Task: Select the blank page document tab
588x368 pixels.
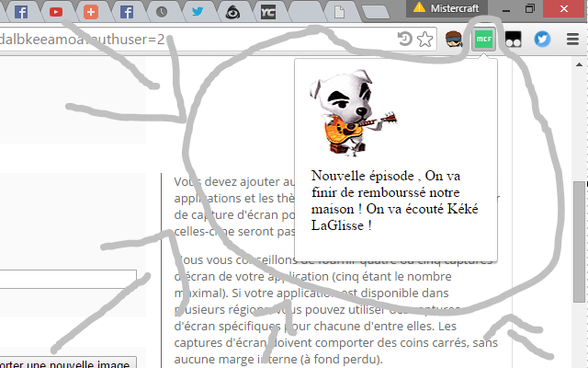Action: (339, 12)
